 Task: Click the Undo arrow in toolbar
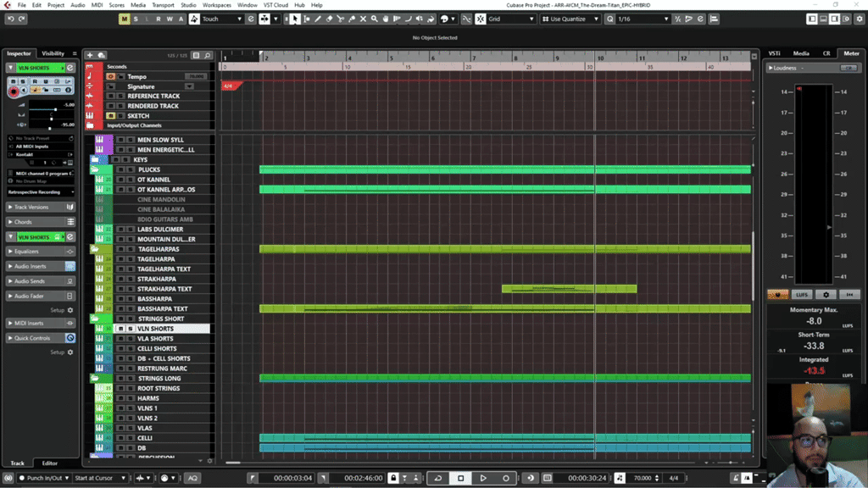coord(10,19)
